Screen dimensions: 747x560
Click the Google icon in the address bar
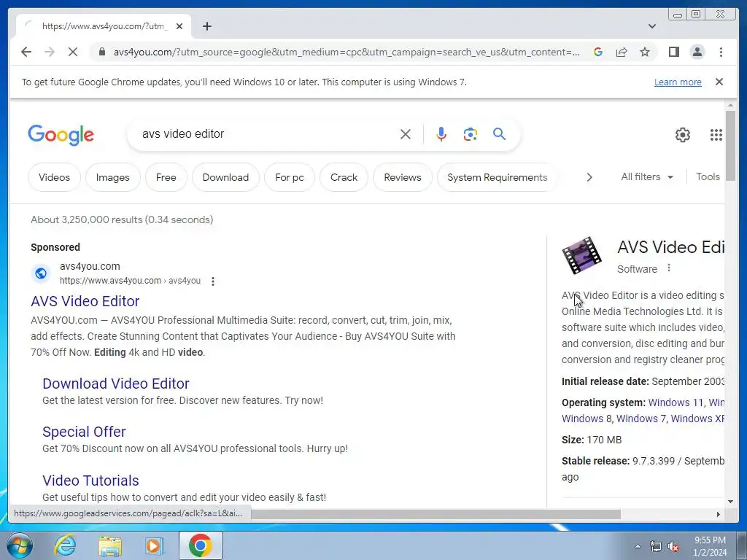click(598, 52)
